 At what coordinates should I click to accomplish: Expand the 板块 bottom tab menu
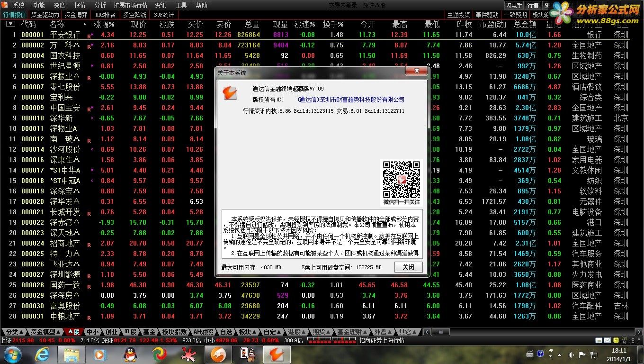(x=247, y=332)
